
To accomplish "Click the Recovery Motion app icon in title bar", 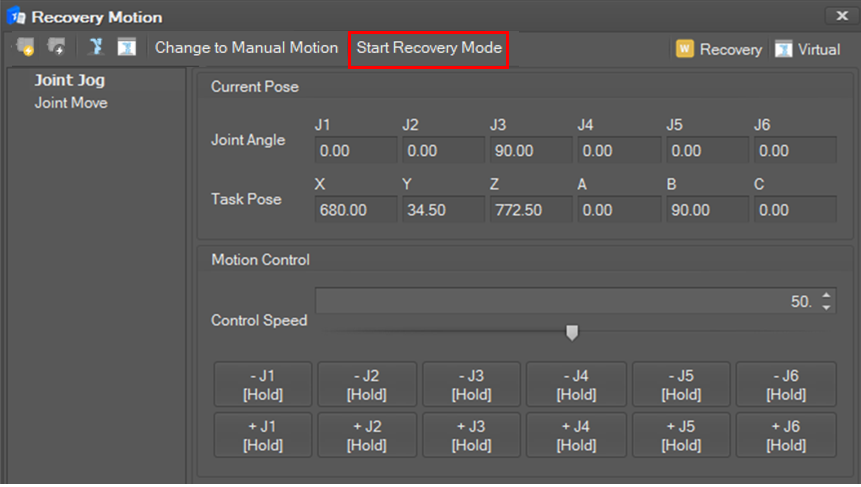I will click(x=16, y=17).
